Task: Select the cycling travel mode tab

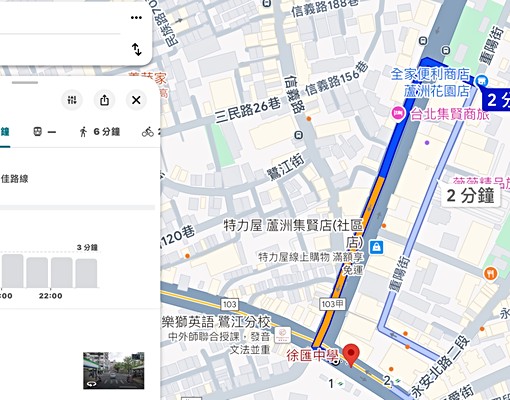Action: pos(151,132)
